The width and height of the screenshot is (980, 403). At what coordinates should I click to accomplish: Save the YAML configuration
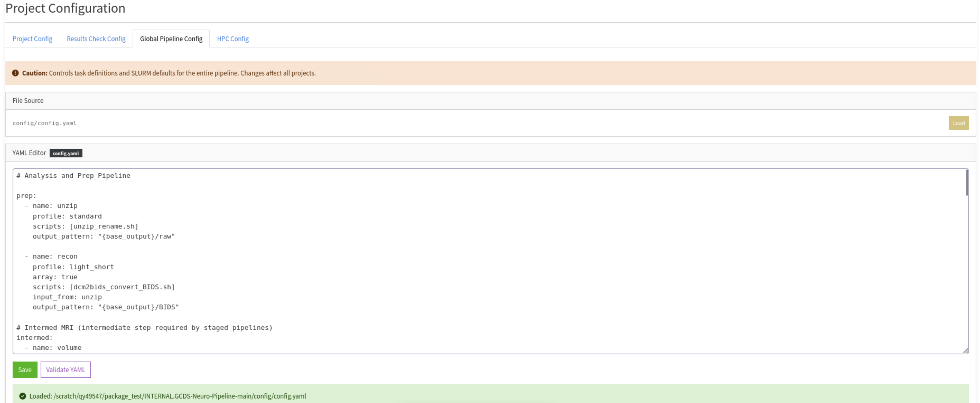[25, 369]
